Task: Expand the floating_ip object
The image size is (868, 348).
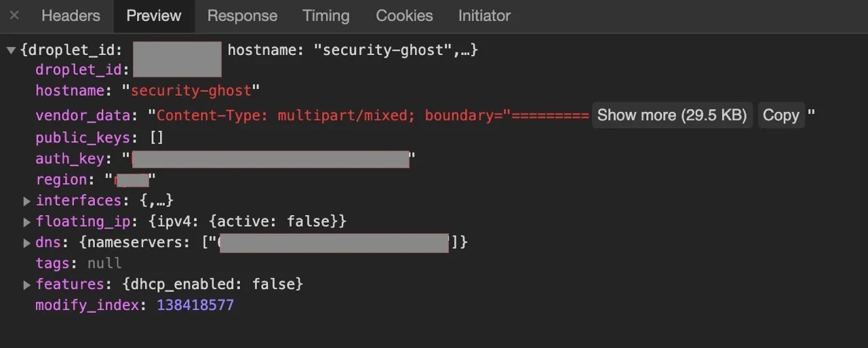Action: pos(27,222)
